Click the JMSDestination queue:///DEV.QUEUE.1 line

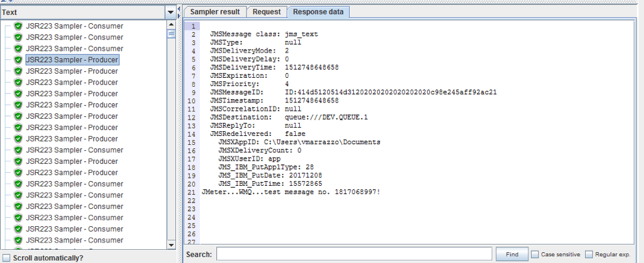[289, 117]
